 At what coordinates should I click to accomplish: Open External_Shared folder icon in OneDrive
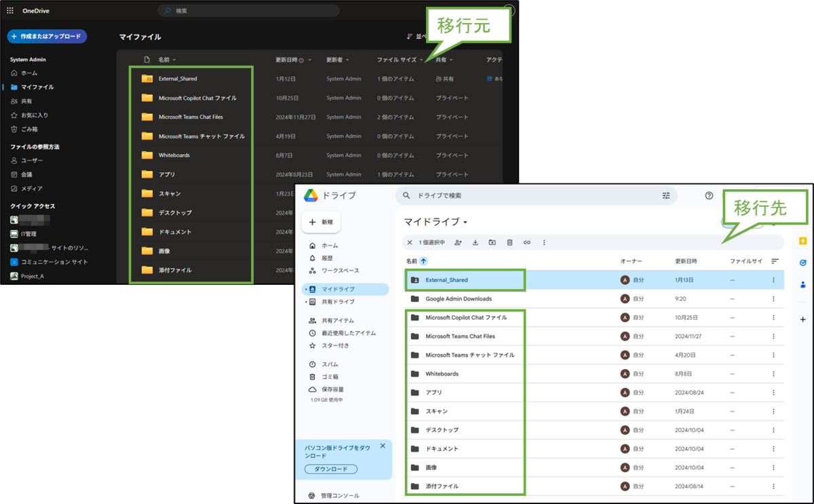(147, 79)
